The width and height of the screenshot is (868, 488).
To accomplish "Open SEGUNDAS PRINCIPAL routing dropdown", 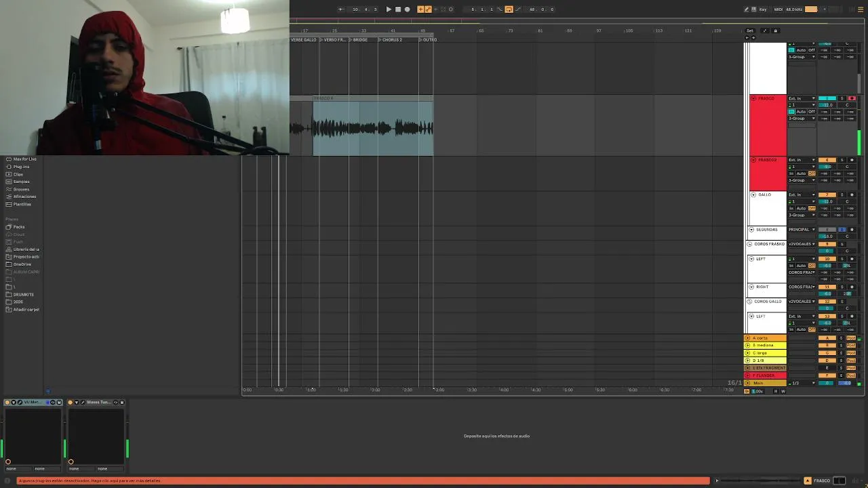I will (x=802, y=230).
